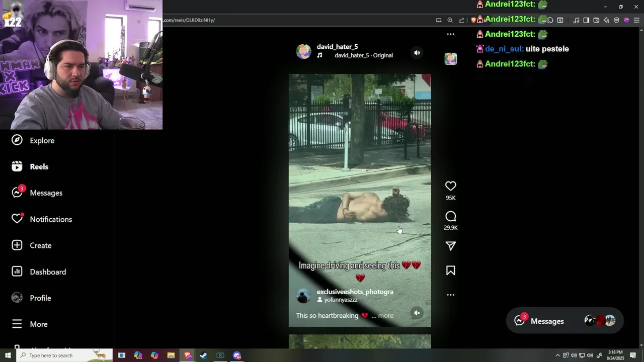The image size is (644, 362).
Task: Open david_hater_5 username link
Action: click(337, 47)
